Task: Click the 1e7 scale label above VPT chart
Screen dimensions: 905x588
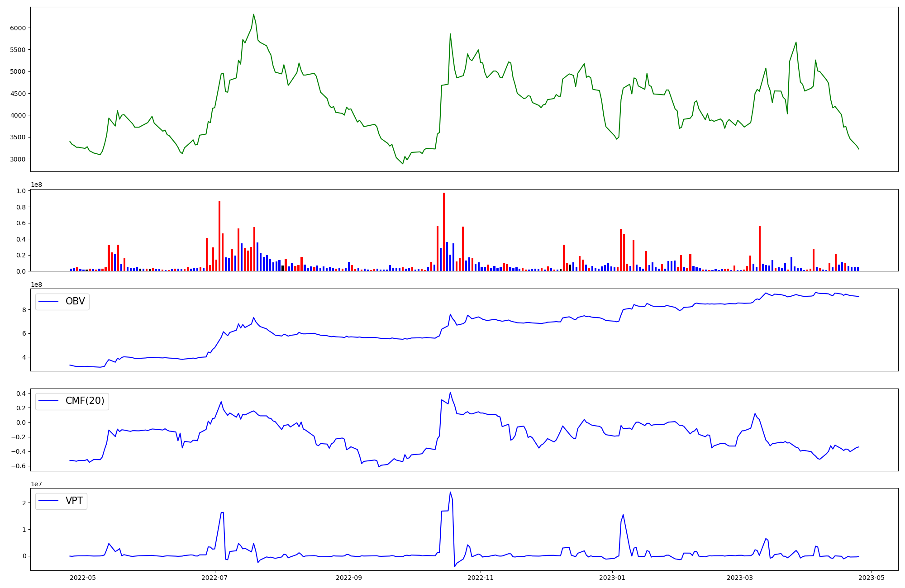Action: pyautogui.click(x=37, y=484)
